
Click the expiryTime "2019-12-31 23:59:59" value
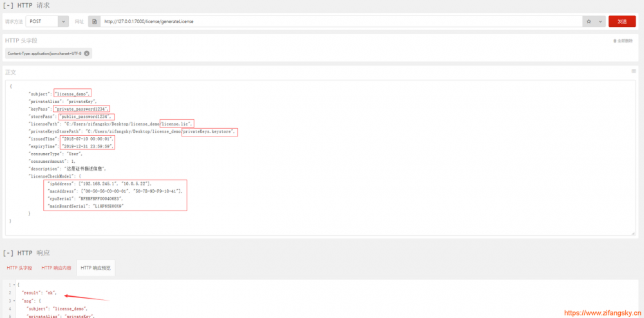pos(87,146)
